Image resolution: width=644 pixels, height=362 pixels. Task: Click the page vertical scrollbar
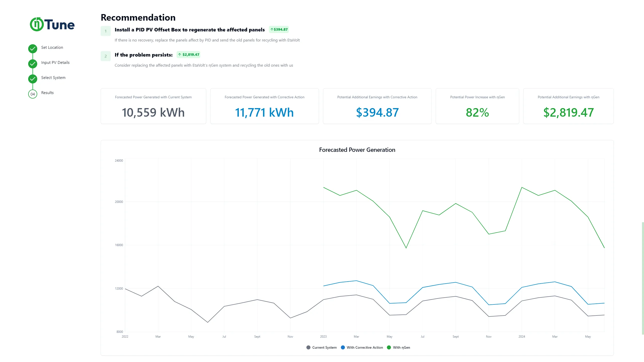643,278
